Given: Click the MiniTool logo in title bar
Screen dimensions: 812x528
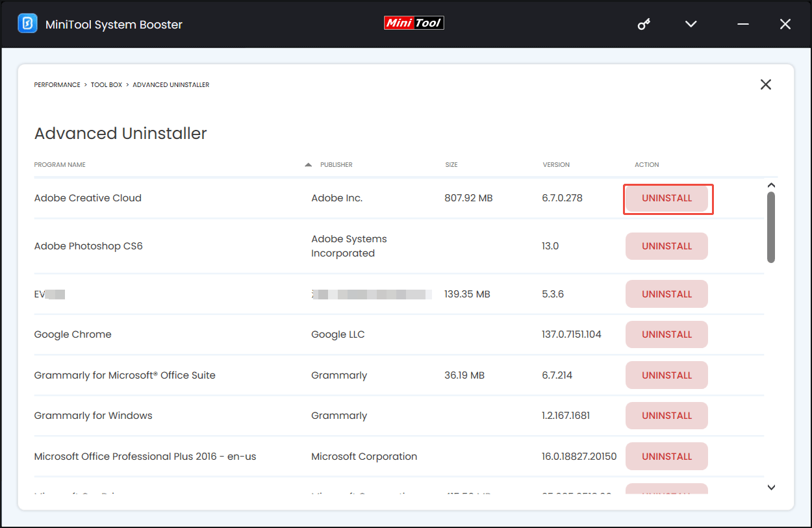Looking at the screenshot, I should (414, 23).
